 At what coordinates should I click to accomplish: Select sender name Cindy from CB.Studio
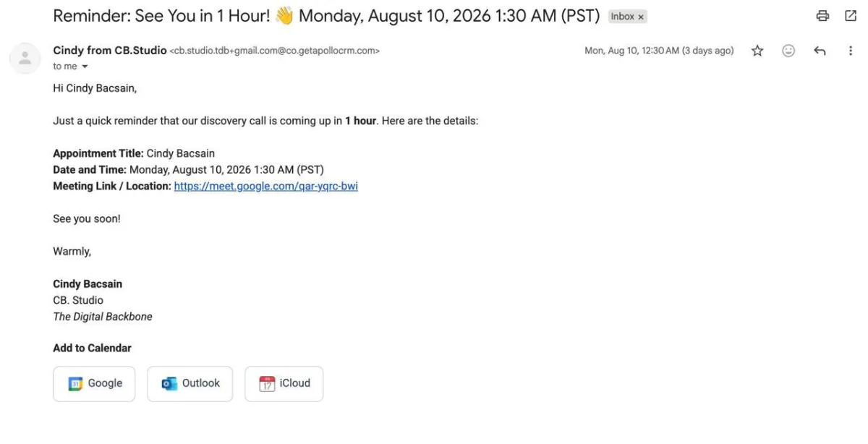pyautogui.click(x=110, y=51)
